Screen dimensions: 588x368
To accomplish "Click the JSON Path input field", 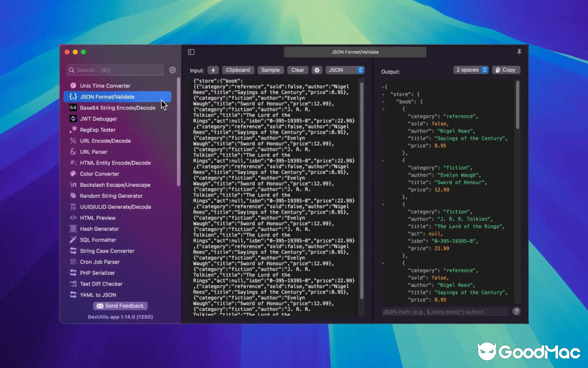I will (x=443, y=311).
